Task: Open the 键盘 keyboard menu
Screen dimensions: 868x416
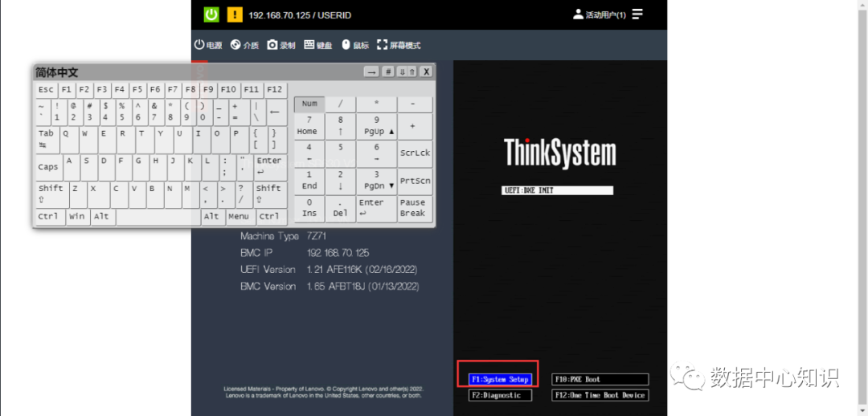Action: click(x=318, y=45)
